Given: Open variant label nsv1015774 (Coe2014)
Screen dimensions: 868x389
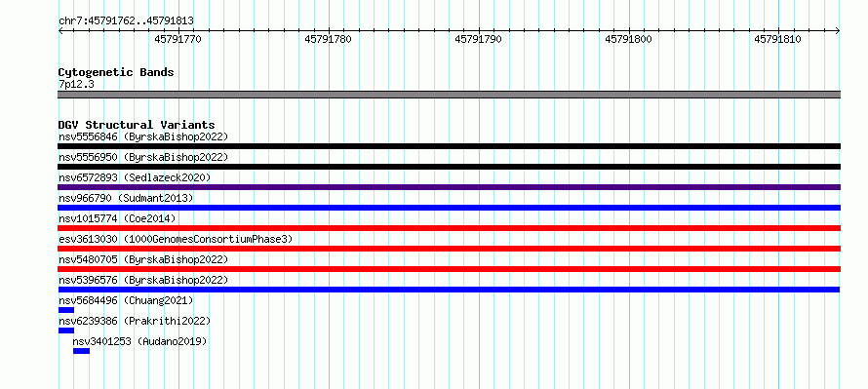Looking at the screenshot, I should pyautogui.click(x=117, y=218).
